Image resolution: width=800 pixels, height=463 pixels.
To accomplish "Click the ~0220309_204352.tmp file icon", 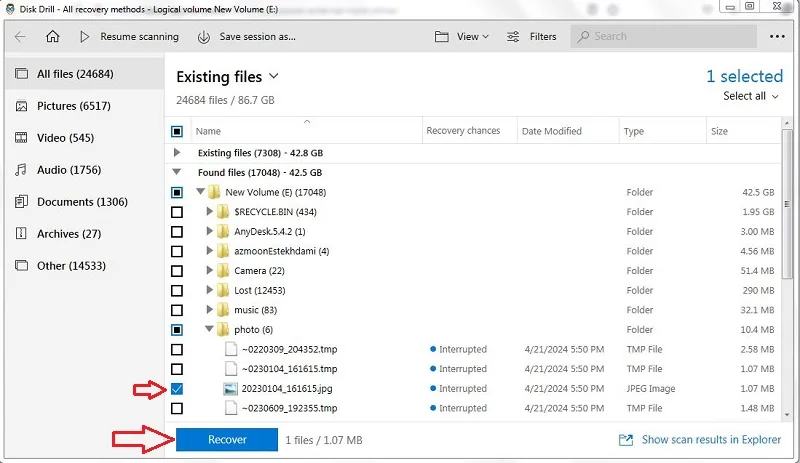I will [231, 349].
